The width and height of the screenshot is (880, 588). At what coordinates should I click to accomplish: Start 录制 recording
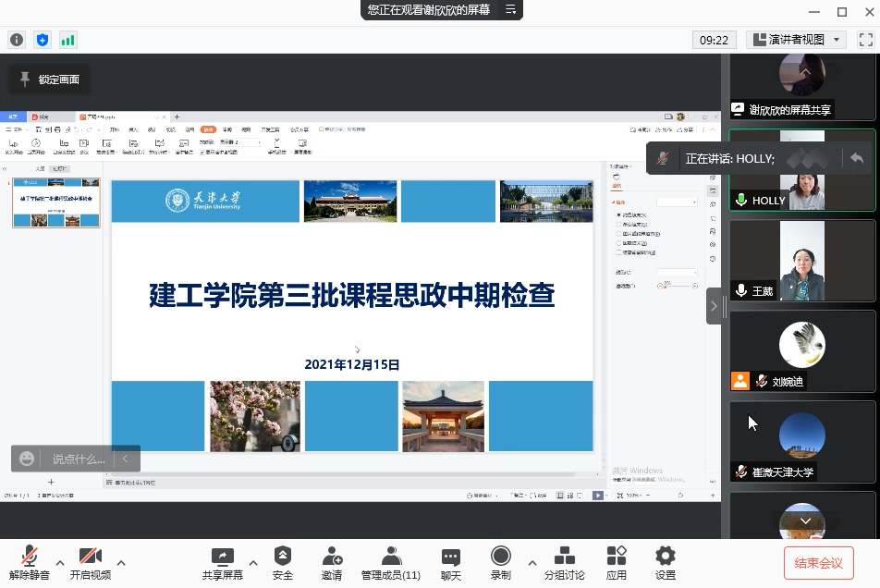click(x=500, y=562)
